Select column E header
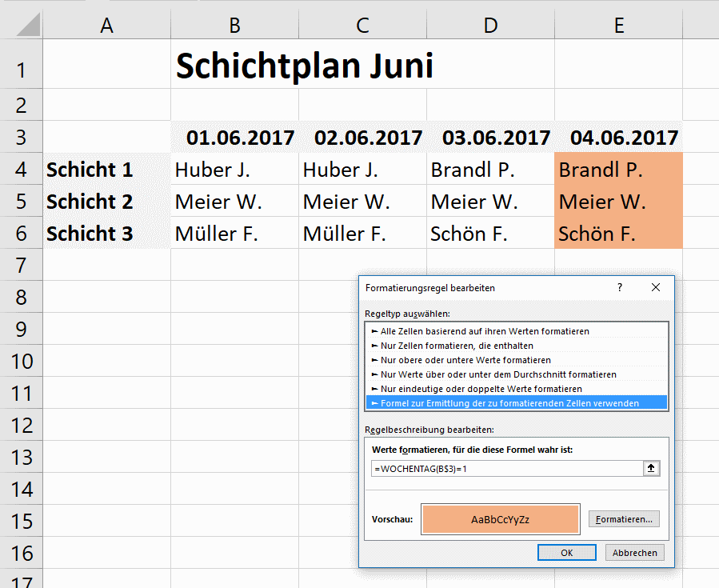719x588 pixels. 618,25
